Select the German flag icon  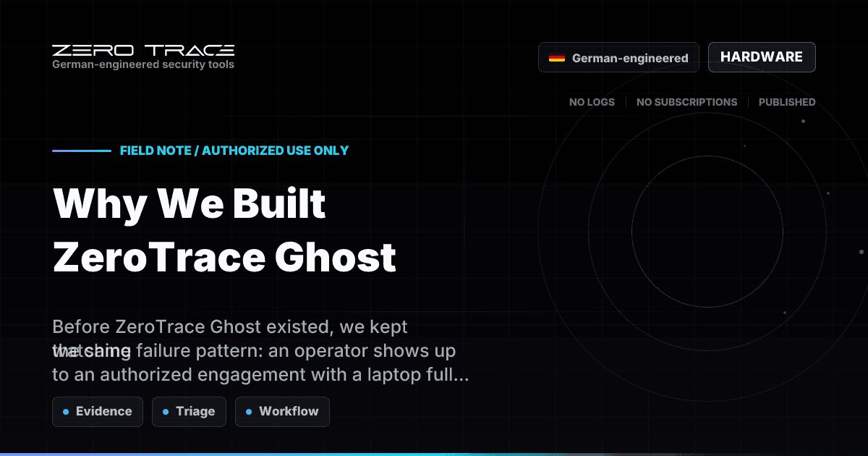(x=557, y=58)
